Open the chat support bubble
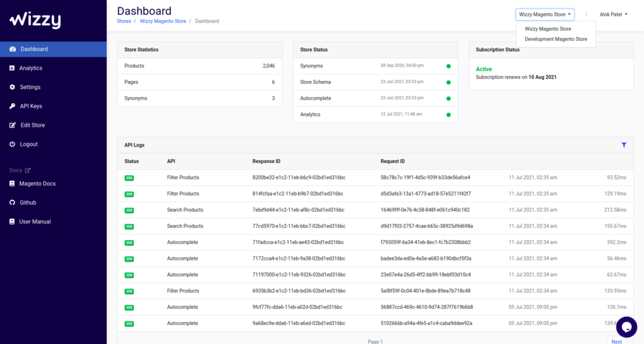 (x=626, y=327)
